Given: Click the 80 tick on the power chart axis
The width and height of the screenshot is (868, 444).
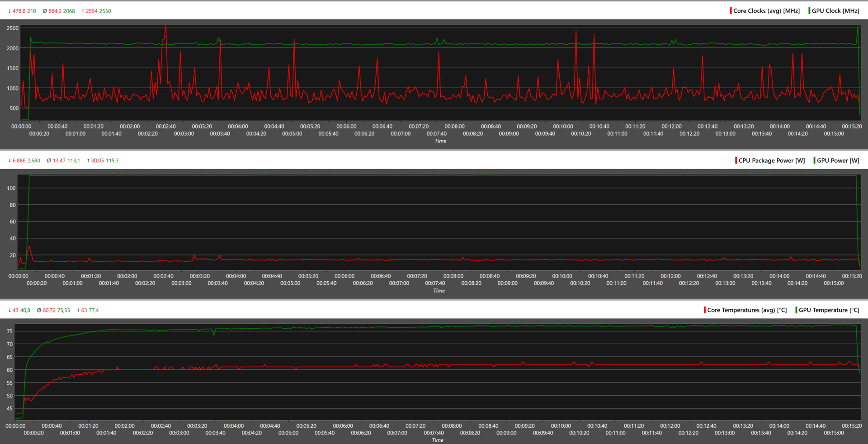Looking at the screenshot, I should (13, 205).
